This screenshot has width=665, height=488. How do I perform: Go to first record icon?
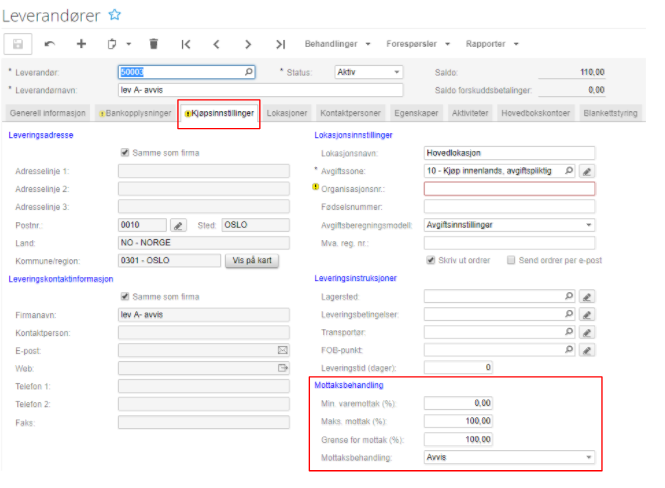pos(186,44)
